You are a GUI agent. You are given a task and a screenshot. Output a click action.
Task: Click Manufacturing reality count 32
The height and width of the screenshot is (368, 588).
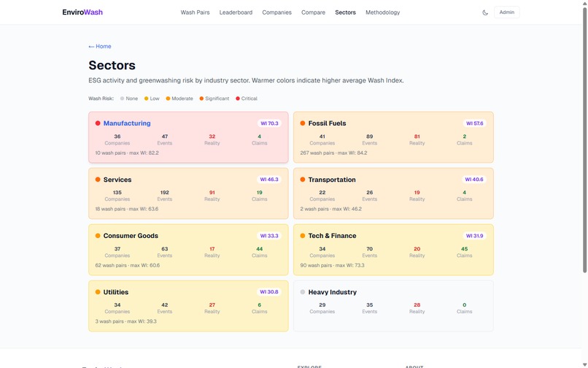coord(212,137)
